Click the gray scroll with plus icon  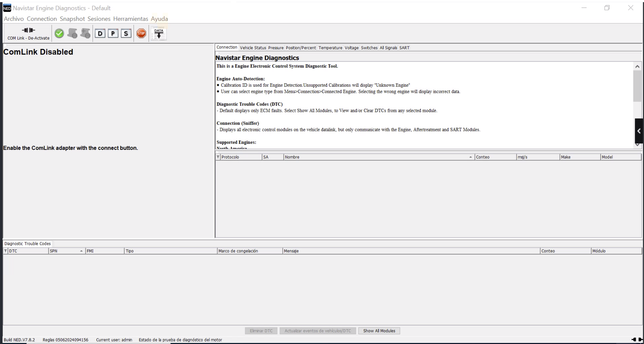tap(85, 33)
